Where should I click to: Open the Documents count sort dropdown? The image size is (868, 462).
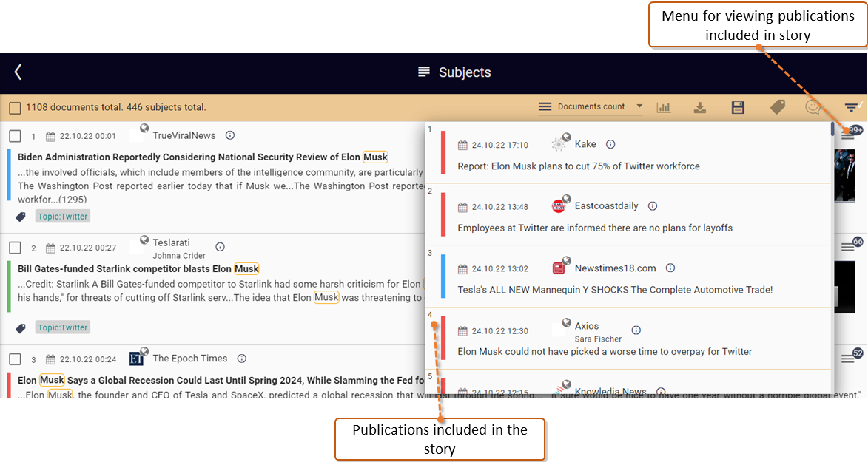(x=591, y=106)
